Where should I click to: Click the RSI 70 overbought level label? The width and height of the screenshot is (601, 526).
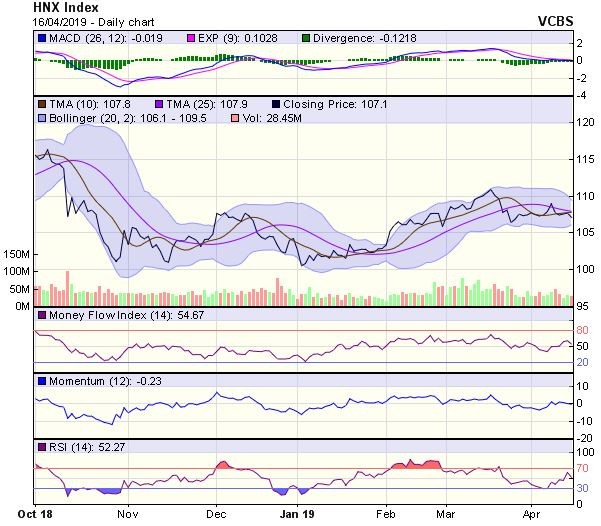click(x=582, y=468)
